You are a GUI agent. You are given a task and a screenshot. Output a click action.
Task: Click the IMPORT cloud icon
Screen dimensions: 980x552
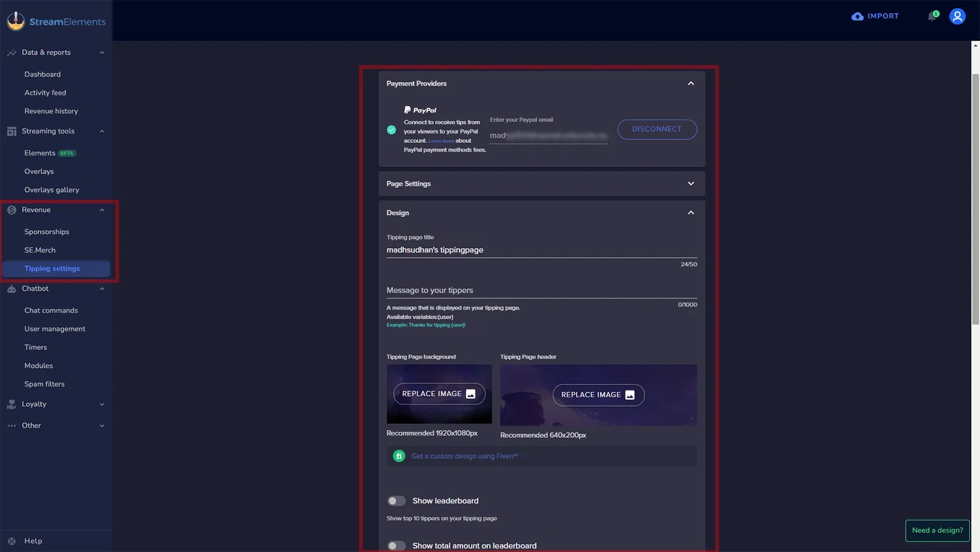(x=856, y=16)
